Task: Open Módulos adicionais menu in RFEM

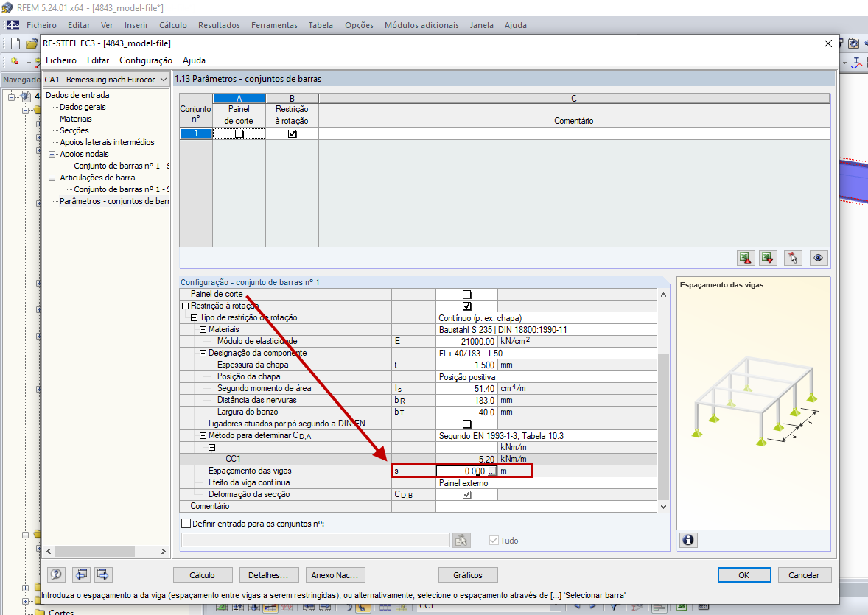Action: 421,25
